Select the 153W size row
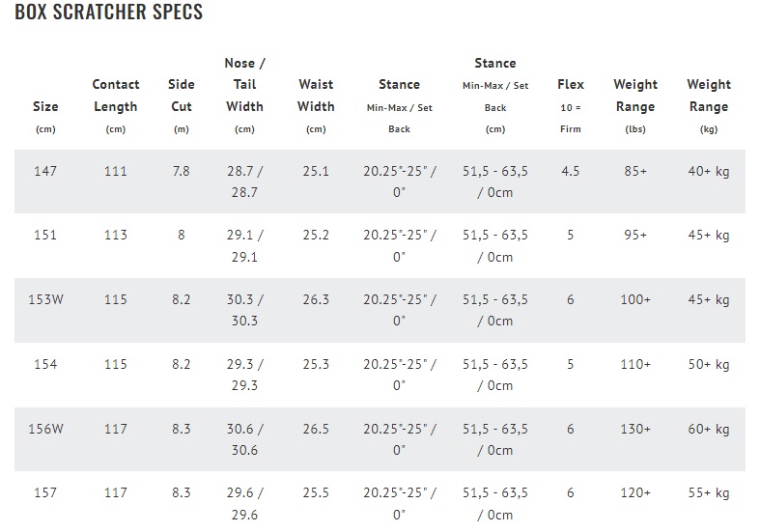The image size is (760, 532). coord(380,310)
